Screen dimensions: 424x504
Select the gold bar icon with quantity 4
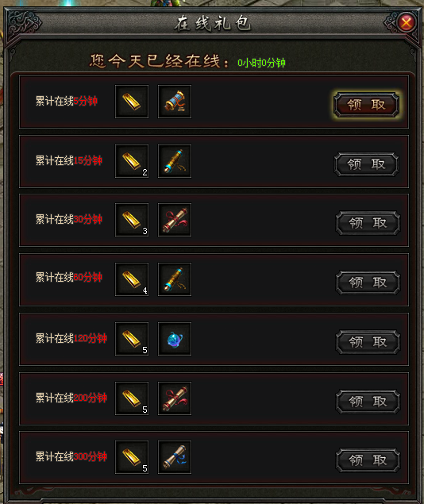click(132, 279)
